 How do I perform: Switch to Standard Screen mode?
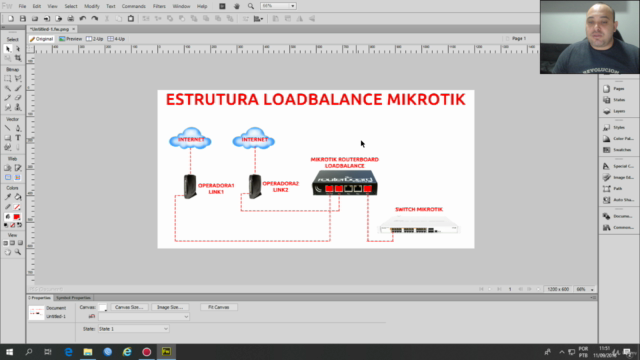[5, 243]
